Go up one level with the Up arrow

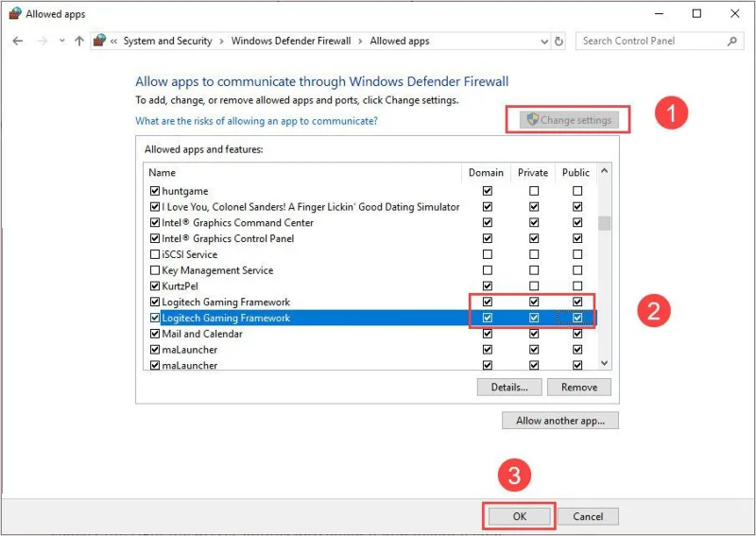point(79,41)
